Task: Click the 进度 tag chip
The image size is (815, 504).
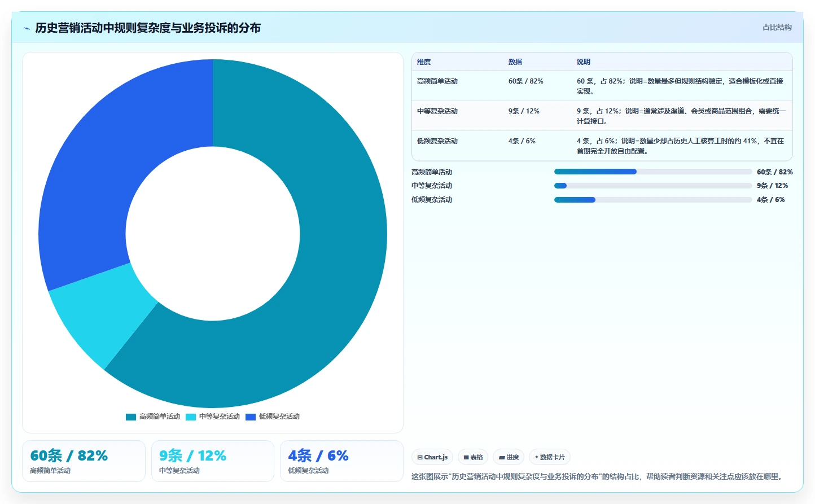Action: click(x=509, y=457)
